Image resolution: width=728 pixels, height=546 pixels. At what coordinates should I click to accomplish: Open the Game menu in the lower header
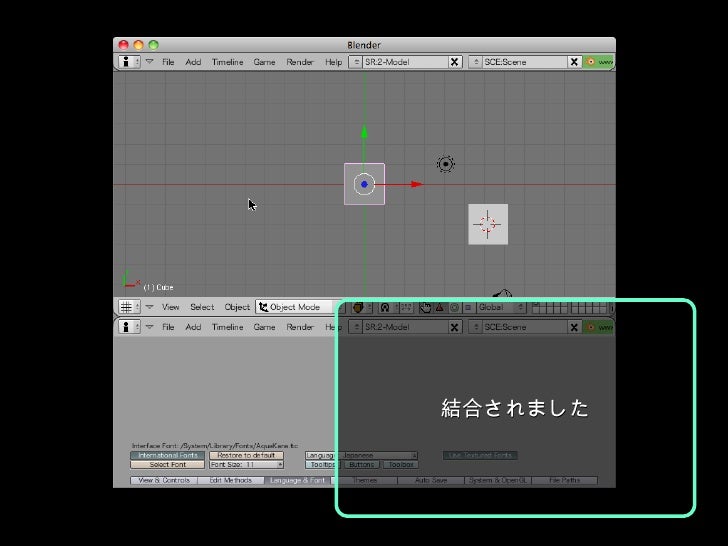click(264, 327)
